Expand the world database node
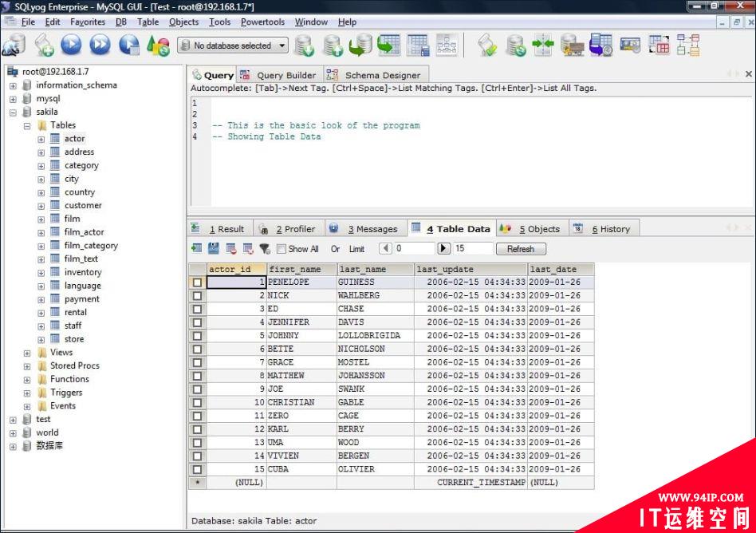Image resolution: width=756 pixels, height=533 pixels. pyautogui.click(x=13, y=433)
